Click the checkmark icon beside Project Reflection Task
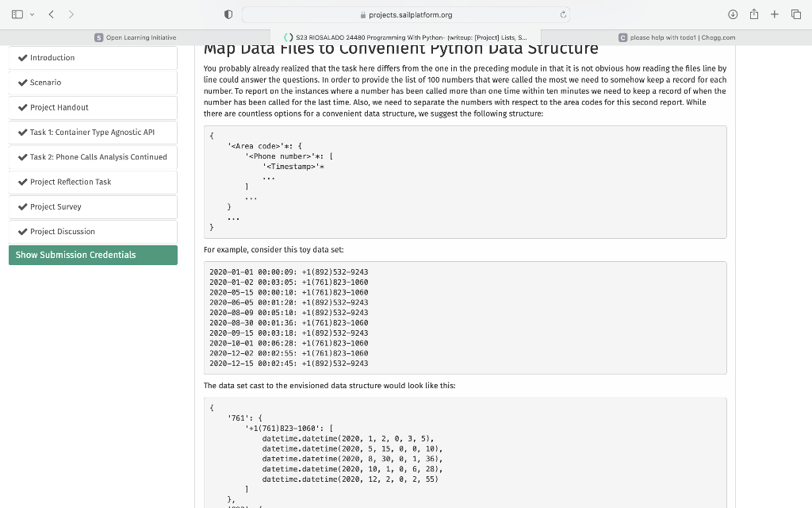 (22, 182)
